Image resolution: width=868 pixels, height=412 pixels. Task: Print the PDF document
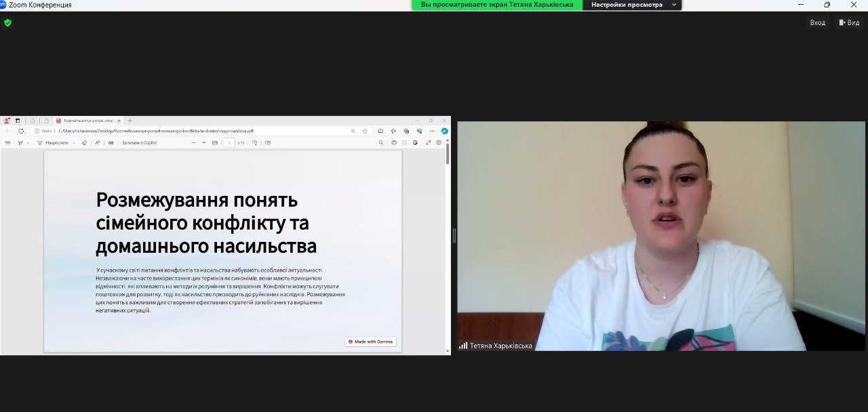(394, 143)
